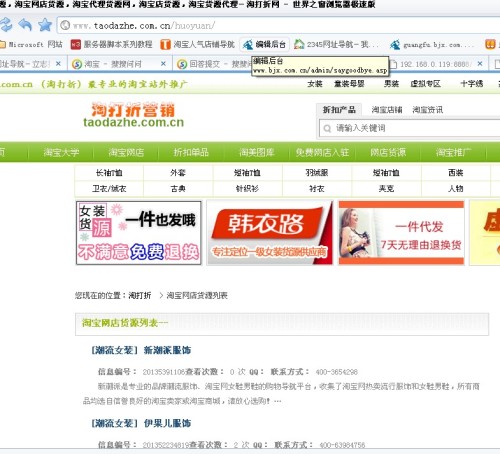This screenshot has width=500, height=454.
Task: Click the 人物 category cell
Action: coord(456,189)
